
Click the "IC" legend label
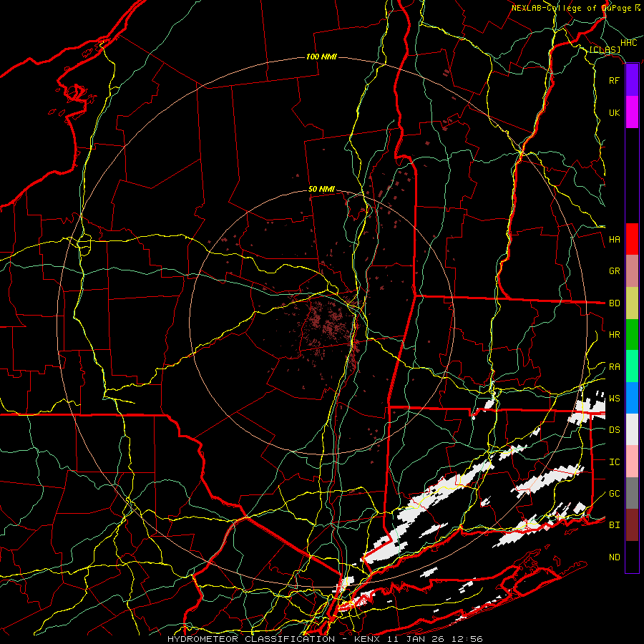(x=614, y=462)
